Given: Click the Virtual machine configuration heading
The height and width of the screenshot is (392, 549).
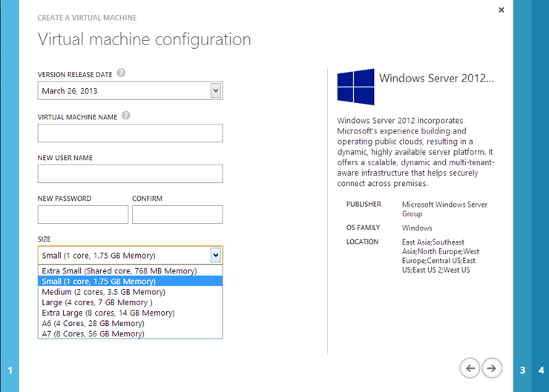Looking at the screenshot, I should (144, 39).
